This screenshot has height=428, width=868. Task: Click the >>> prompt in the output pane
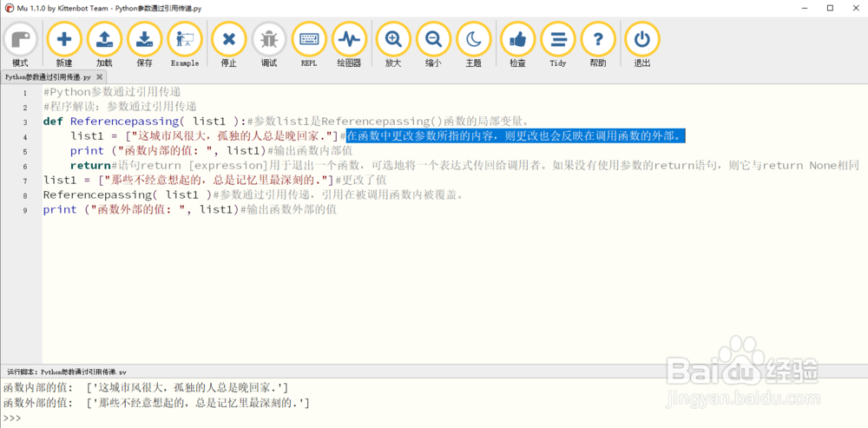coord(12,418)
